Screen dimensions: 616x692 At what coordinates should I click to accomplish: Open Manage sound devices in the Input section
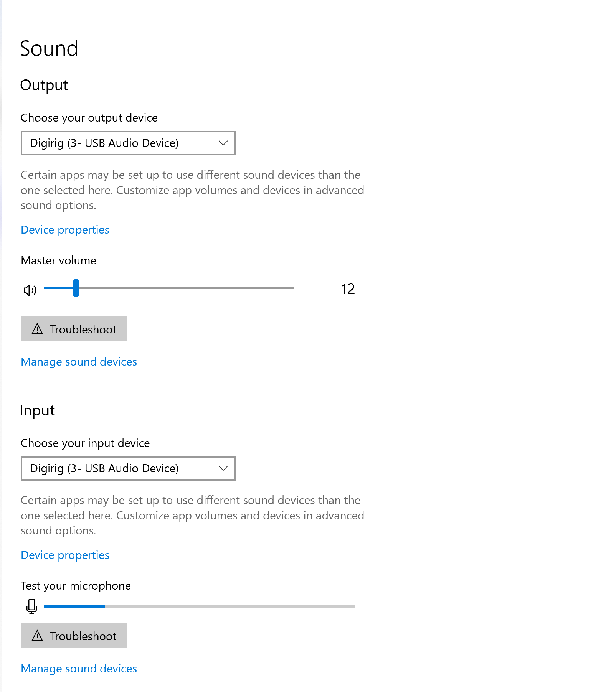[79, 669]
